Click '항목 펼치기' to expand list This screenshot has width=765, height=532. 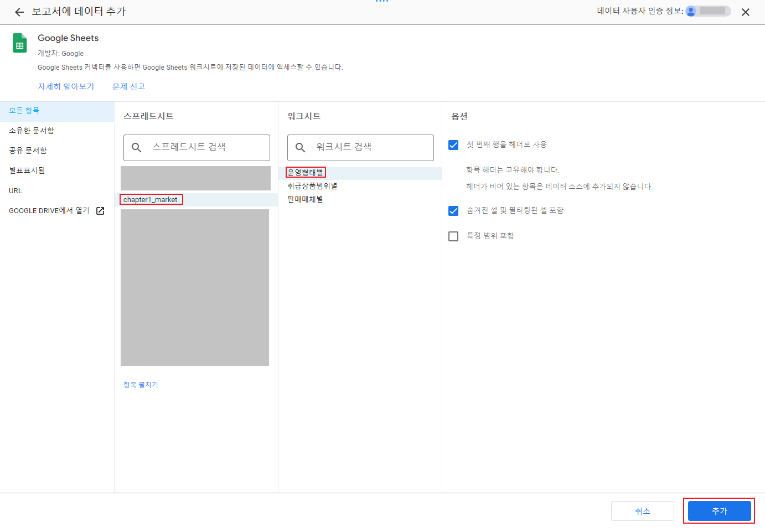click(x=141, y=385)
